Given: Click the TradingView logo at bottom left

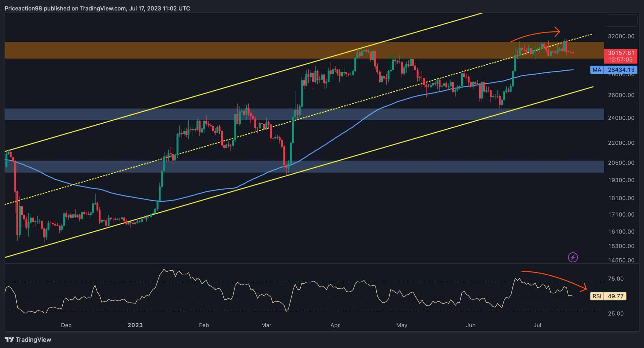Looking at the screenshot, I should (28, 340).
